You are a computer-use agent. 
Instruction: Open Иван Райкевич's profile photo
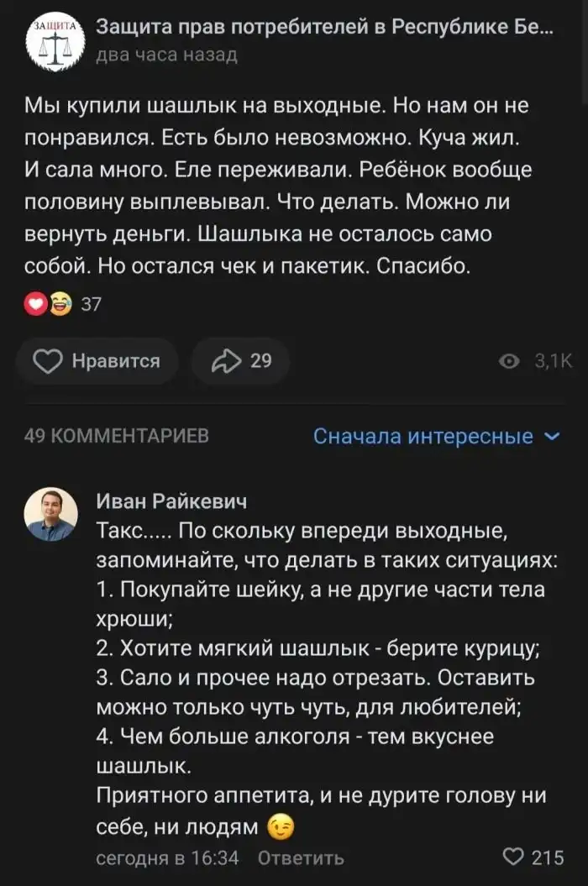pos(50,514)
